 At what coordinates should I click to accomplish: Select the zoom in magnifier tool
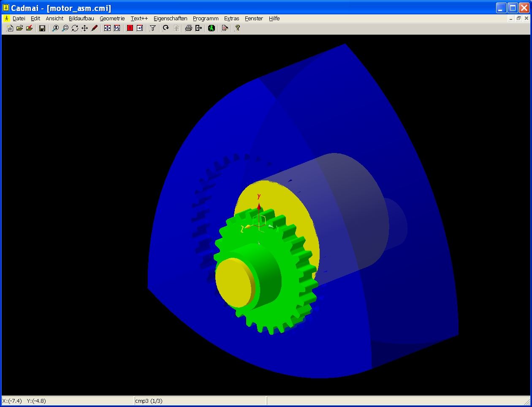[55, 28]
